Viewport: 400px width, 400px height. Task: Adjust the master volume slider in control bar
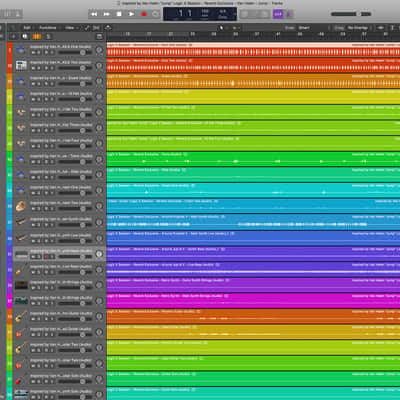(x=351, y=14)
